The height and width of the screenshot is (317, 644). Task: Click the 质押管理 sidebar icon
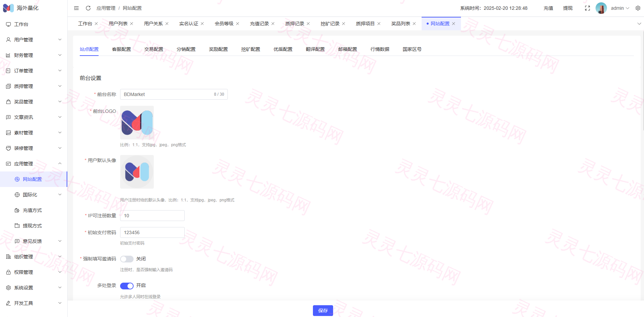[8, 86]
